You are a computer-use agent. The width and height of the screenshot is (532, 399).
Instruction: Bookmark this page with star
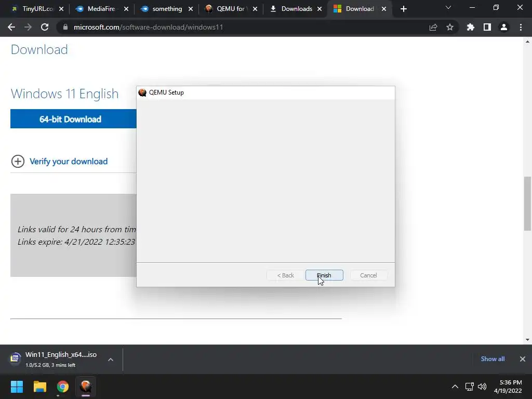[x=450, y=27]
